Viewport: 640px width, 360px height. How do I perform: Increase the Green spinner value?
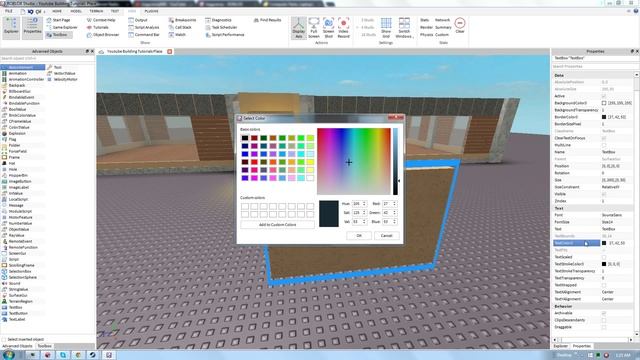click(x=395, y=211)
